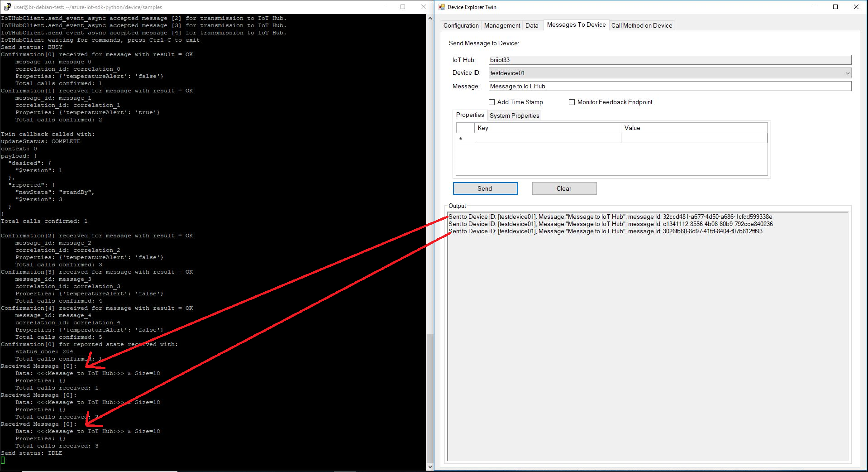The image size is (868, 472).
Task: Switch to System Properties sub-tab
Action: pos(514,116)
